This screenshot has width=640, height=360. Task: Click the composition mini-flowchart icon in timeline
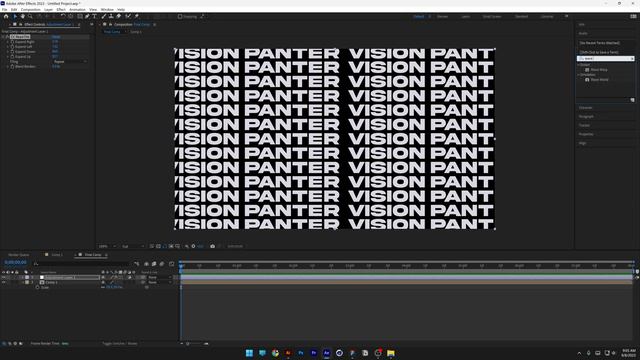137,264
